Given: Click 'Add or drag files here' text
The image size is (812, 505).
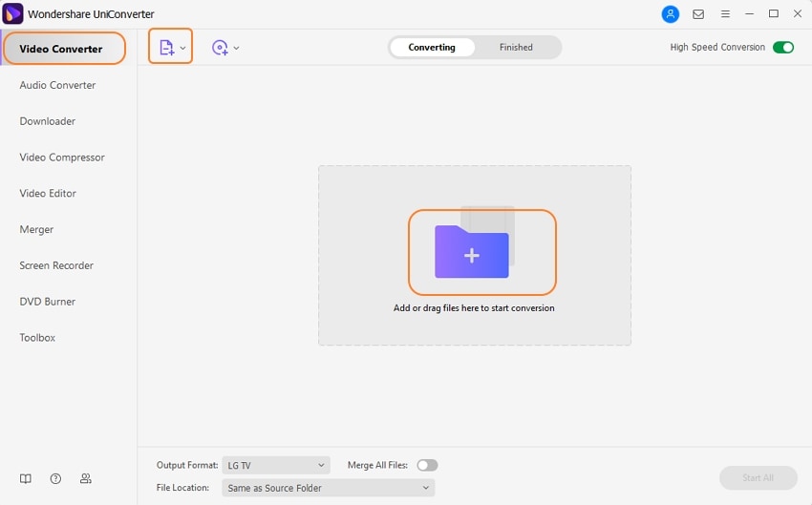Looking at the screenshot, I should click(474, 307).
